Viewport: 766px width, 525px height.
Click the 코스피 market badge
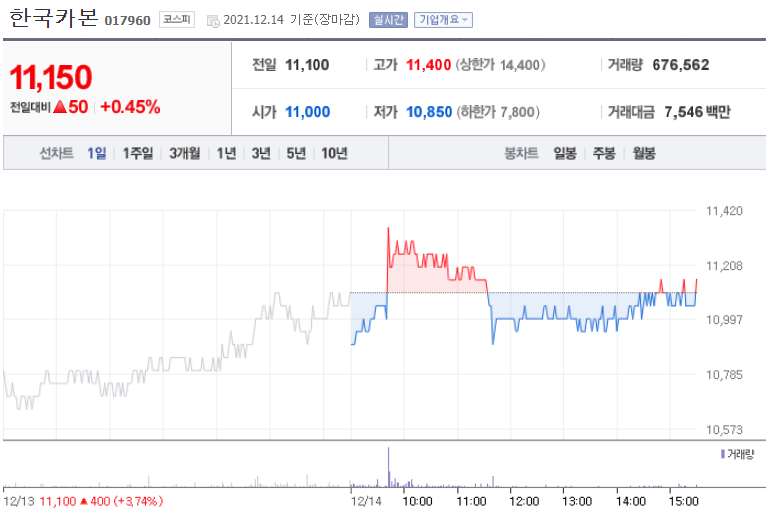coord(177,20)
